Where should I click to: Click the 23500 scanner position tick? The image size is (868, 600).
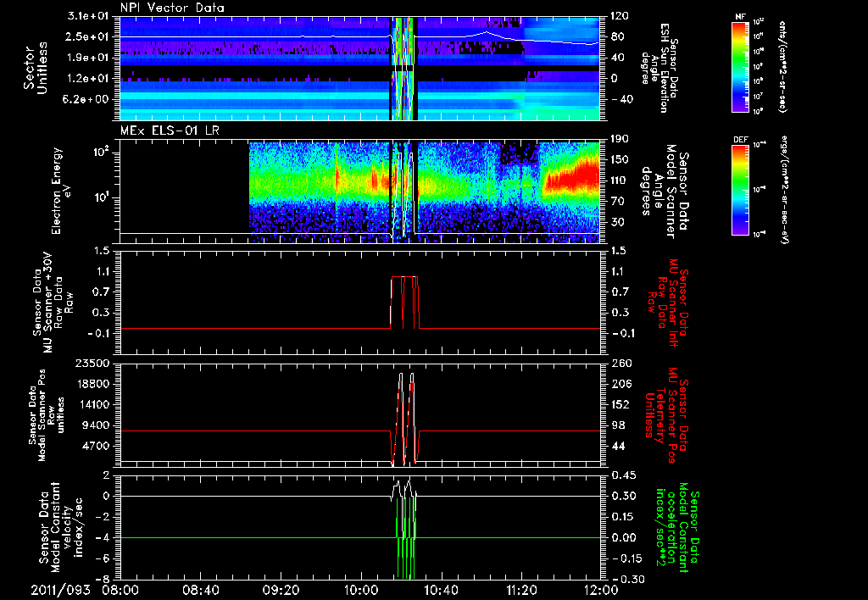pos(92,363)
